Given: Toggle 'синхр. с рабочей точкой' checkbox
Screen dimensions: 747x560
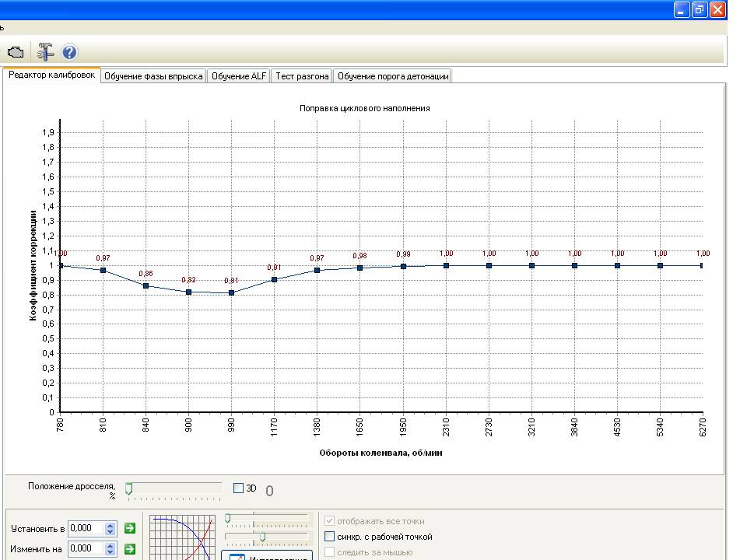Looking at the screenshot, I should coord(329,537).
